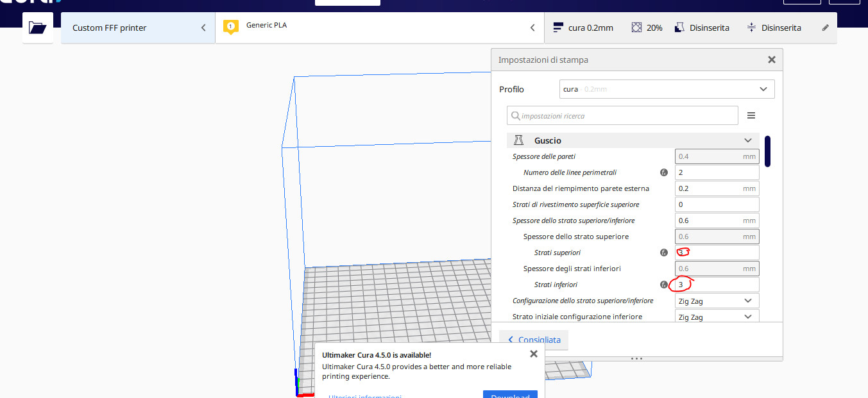Open the settings visibility hamburger menu
Viewport: 868px width, 398px height.
tap(751, 115)
